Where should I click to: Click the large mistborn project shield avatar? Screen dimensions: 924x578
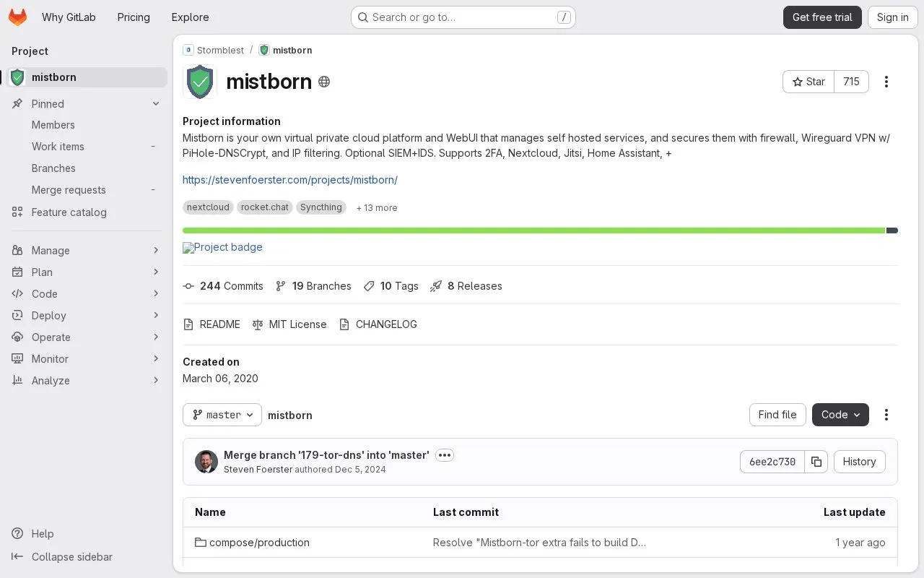(x=200, y=82)
